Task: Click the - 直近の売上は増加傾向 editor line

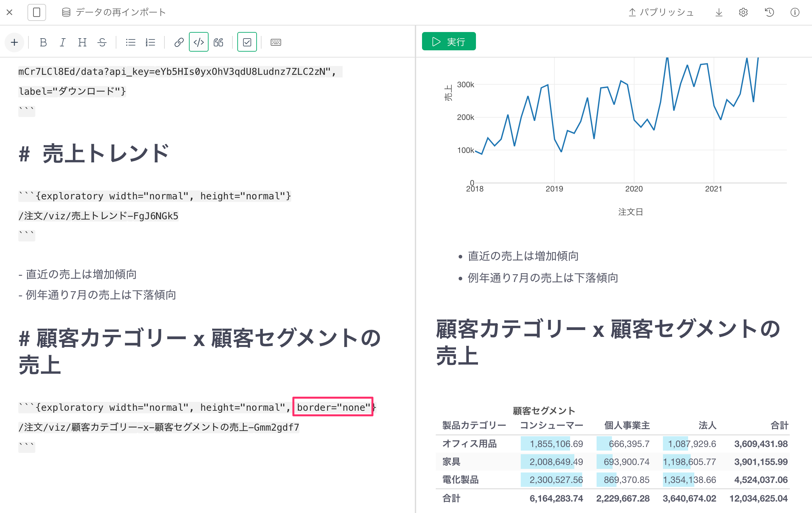Action: tap(77, 274)
